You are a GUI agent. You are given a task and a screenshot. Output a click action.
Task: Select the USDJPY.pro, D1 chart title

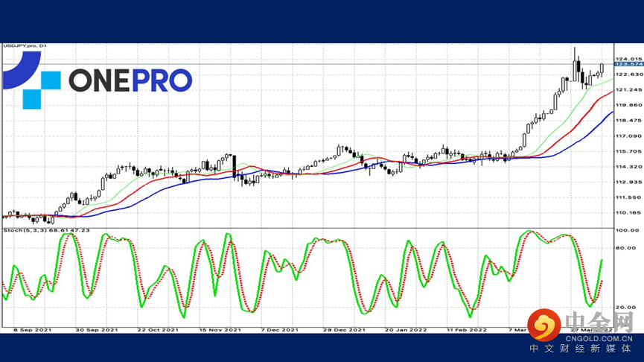pos(26,45)
